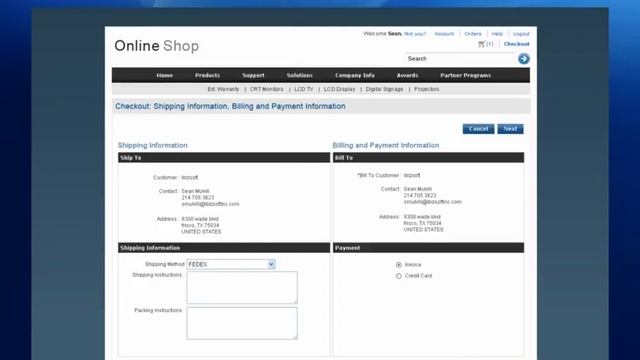Click the Logout link
Image resolution: width=640 pixels, height=360 pixels.
point(521,34)
